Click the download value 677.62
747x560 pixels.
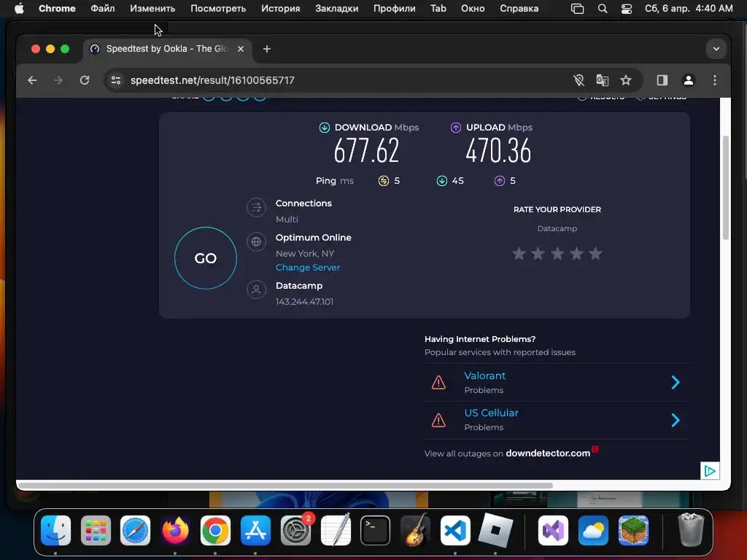click(x=366, y=151)
